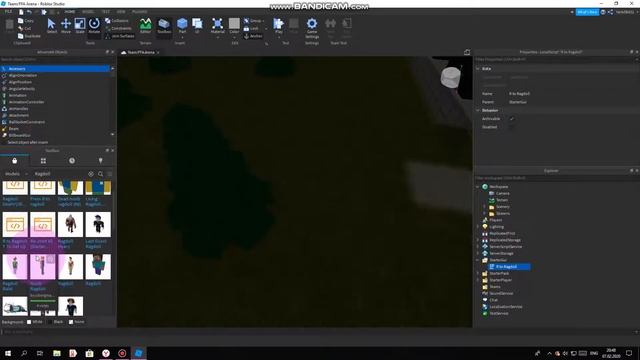Select the Select tool in the ribbon
This screenshot has width=640, height=360.
[x=51, y=25]
